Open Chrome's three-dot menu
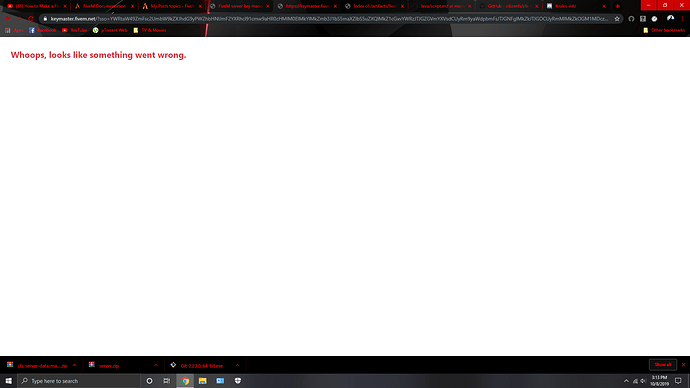The height and width of the screenshot is (388, 690). click(x=683, y=19)
